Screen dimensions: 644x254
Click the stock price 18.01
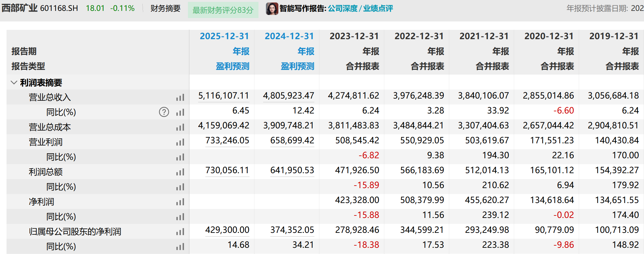click(x=95, y=8)
